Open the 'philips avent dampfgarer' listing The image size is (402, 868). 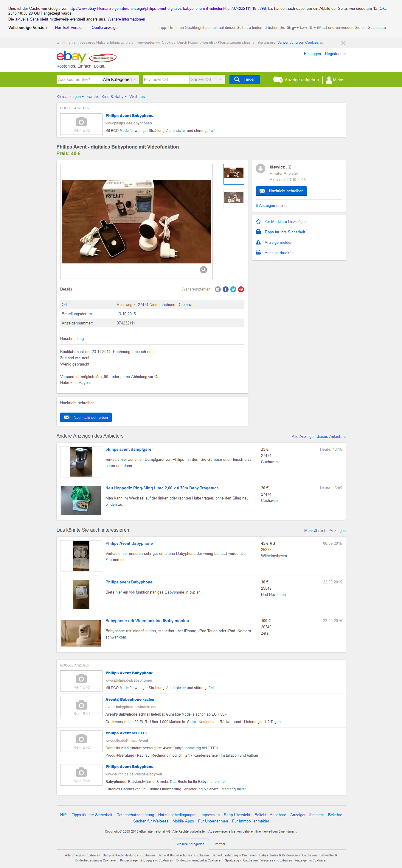(129, 449)
